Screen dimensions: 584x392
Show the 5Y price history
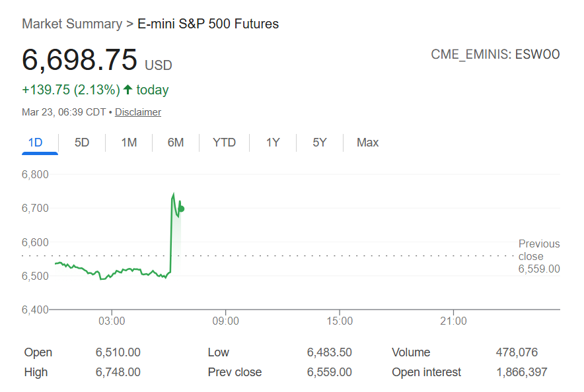tap(320, 143)
